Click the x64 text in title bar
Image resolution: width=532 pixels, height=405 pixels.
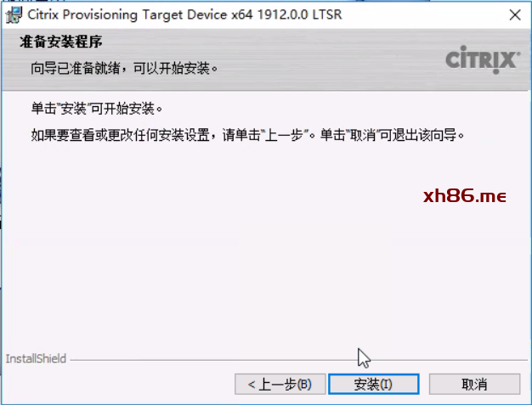coord(242,15)
